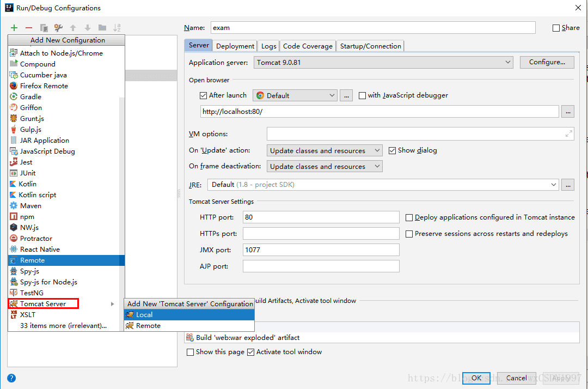Enable Preserve sessions across restarts checkbox
The image size is (588, 389).
coord(409,234)
